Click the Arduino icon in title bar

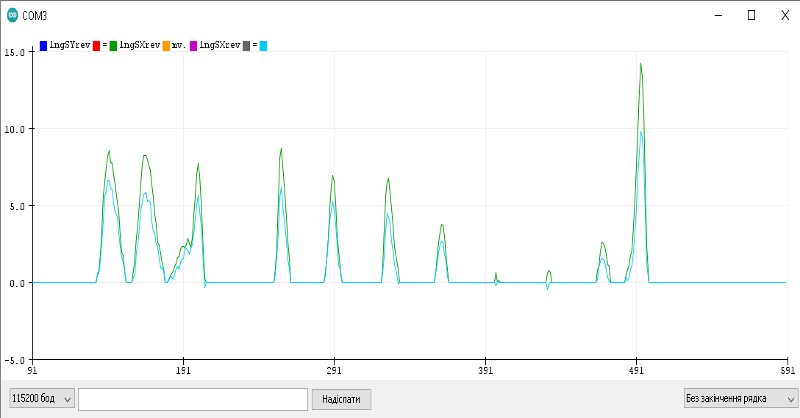click(x=12, y=15)
